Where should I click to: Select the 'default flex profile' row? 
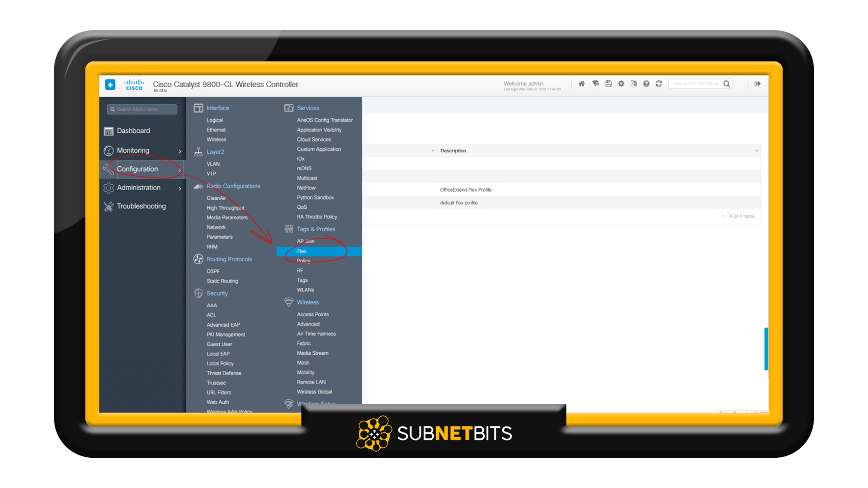[561, 203]
